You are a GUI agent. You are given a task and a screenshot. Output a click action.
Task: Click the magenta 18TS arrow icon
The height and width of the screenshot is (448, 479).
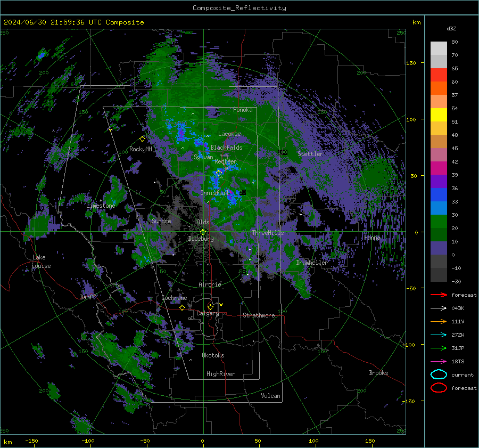(439, 362)
